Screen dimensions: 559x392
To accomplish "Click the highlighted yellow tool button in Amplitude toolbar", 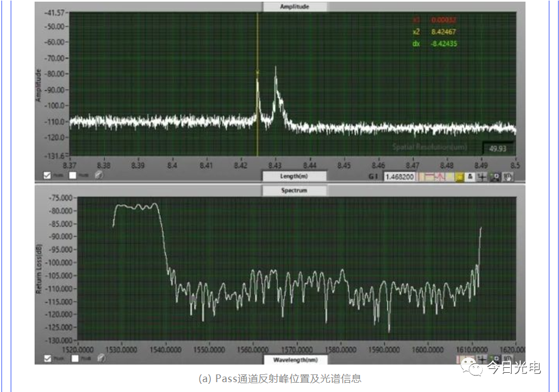I will point(460,177).
